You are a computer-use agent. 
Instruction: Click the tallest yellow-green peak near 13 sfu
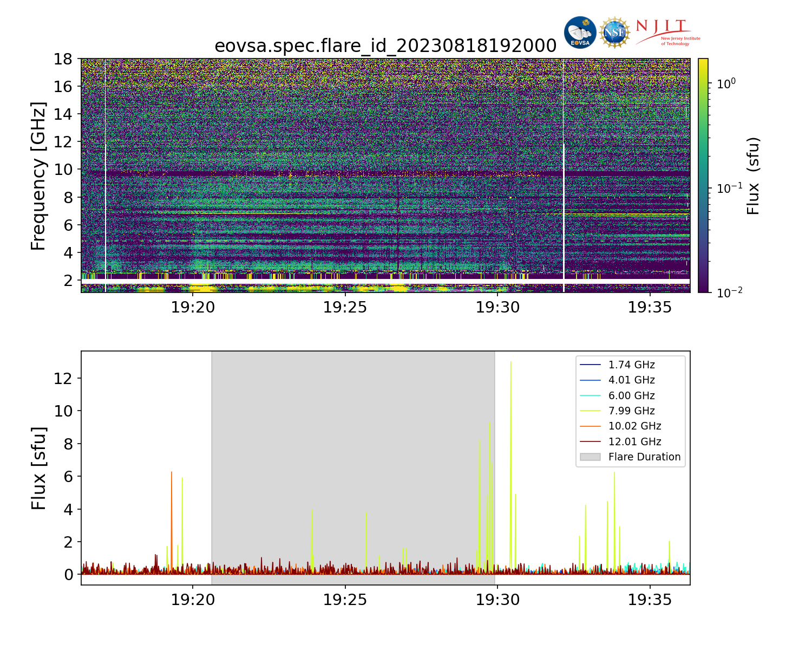pyautogui.click(x=510, y=362)
